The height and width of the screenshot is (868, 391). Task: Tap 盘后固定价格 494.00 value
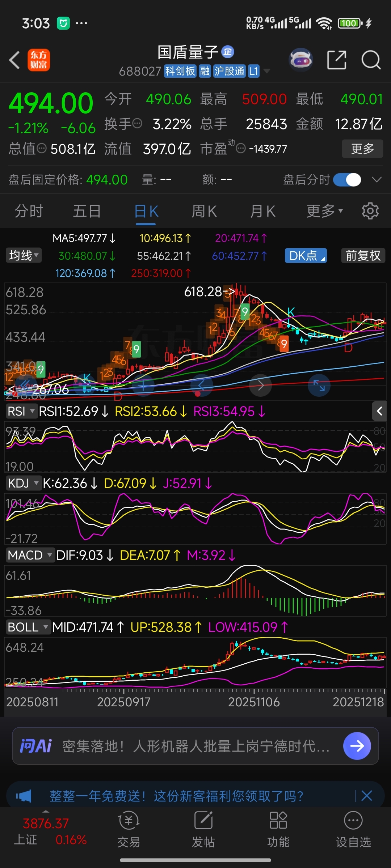pyautogui.click(x=107, y=179)
